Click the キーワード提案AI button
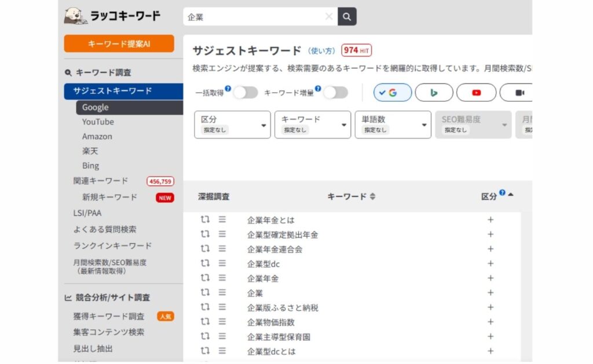The image size is (593, 364). (119, 44)
